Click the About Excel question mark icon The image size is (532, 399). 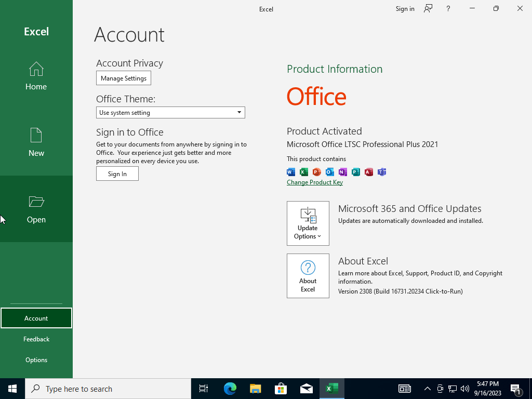[308, 268]
